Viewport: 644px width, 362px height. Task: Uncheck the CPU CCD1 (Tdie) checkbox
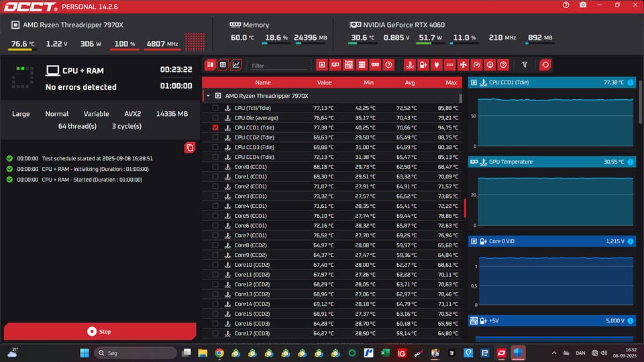215,127
